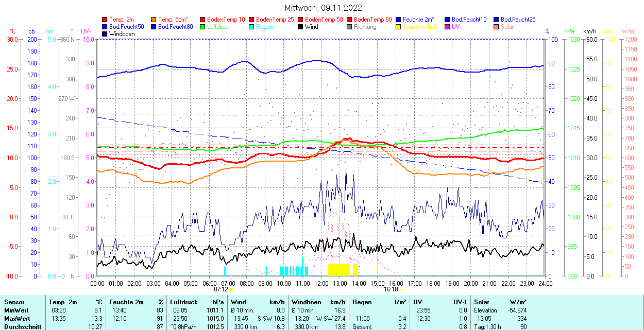Click the sunrise time label 07:12
The height and width of the screenshot is (330, 644).
(221, 290)
